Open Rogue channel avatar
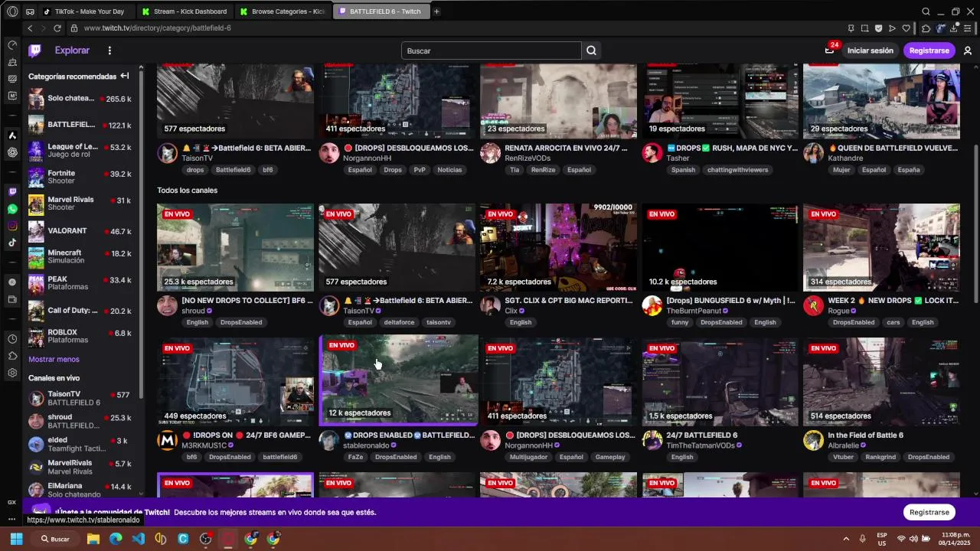 pyautogui.click(x=813, y=306)
